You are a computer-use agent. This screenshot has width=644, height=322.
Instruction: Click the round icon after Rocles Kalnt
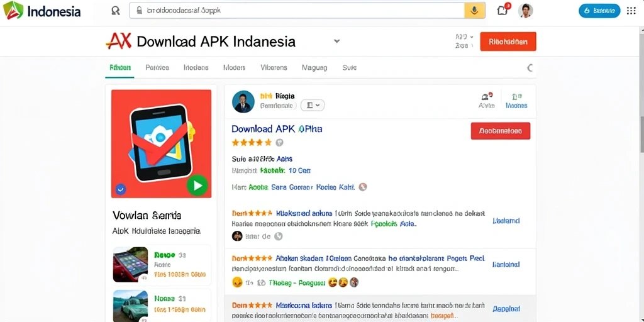pos(362,187)
